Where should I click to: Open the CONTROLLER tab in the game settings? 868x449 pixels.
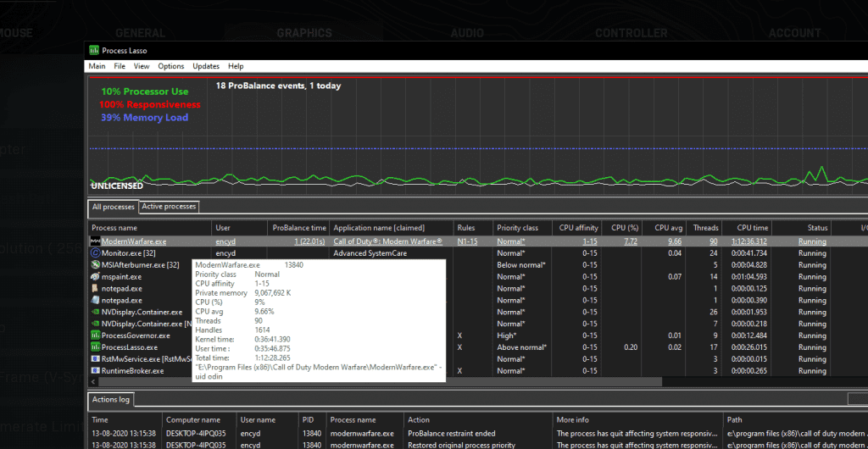point(631,33)
